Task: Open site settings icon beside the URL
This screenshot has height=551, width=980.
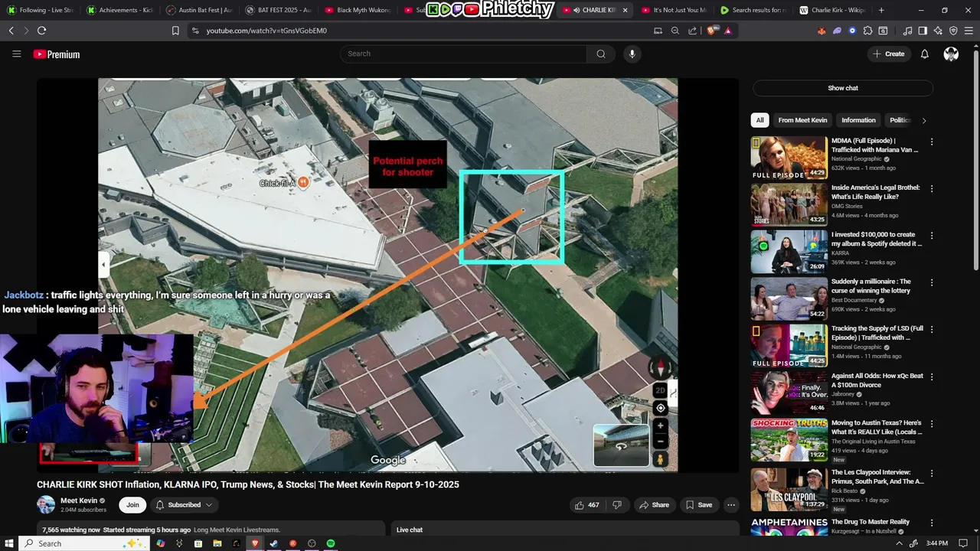Action: click(x=195, y=31)
